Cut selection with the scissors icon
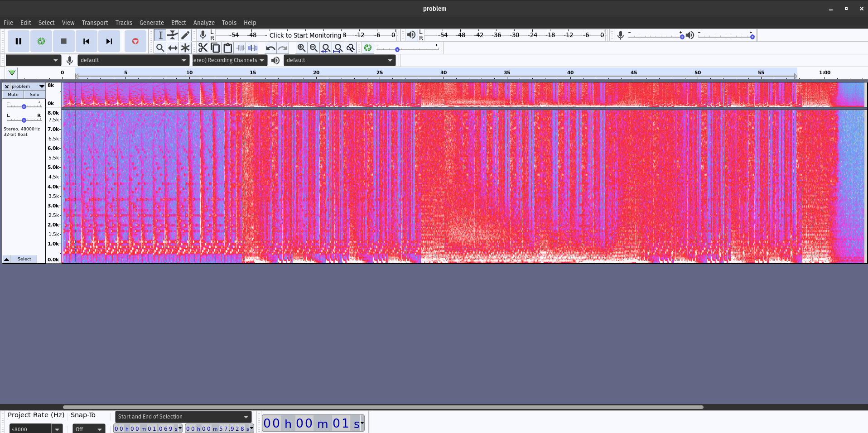This screenshot has width=868, height=433. [203, 48]
